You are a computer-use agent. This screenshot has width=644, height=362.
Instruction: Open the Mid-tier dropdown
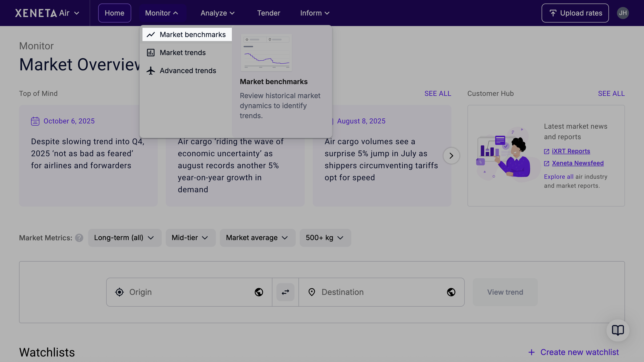click(190, 238)
